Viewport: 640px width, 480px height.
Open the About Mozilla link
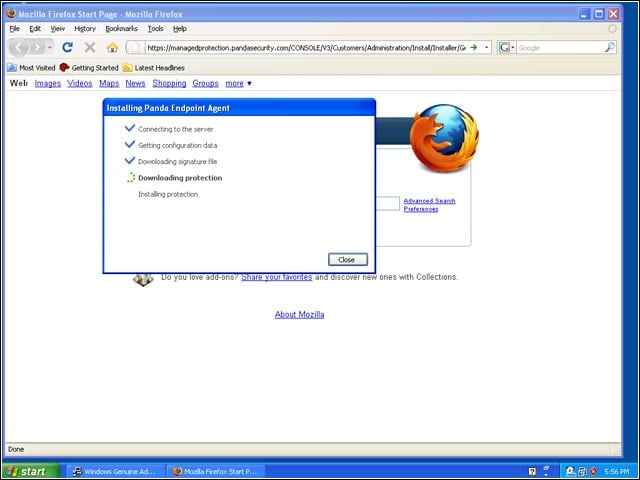click(x=299, y=315)
